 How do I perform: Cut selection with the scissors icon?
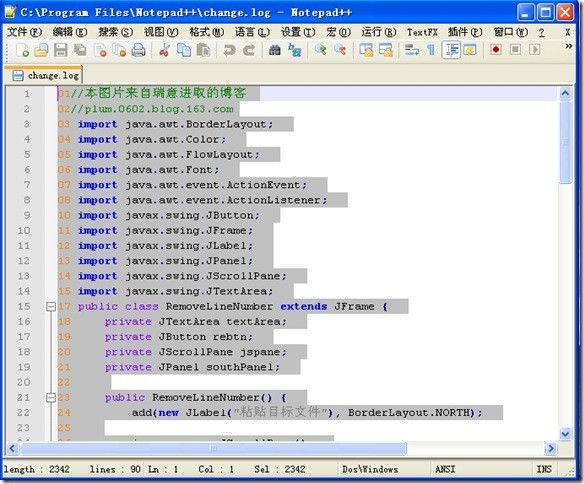(164, 50)
